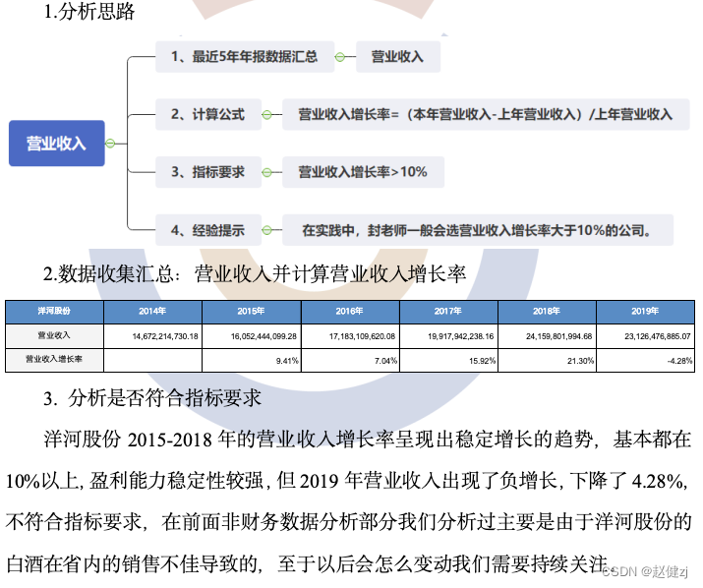Collapse the circle beside 2、计算公式

point(267,115)
